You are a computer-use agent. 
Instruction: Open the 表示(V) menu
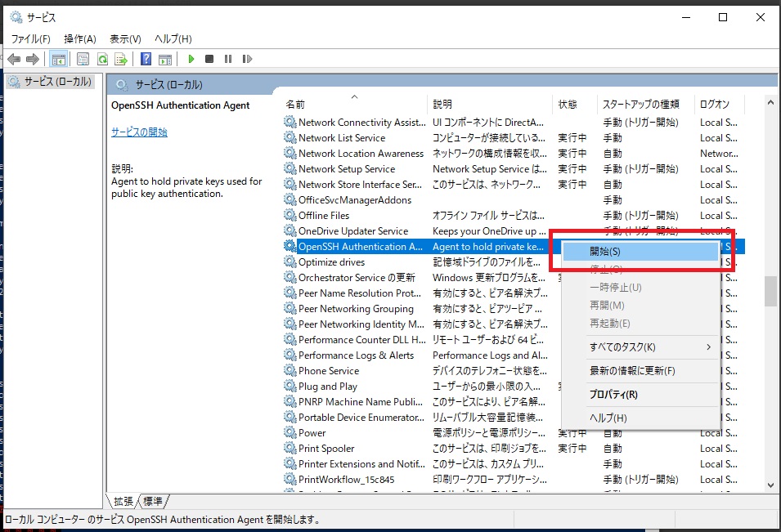tap(125, 39)
